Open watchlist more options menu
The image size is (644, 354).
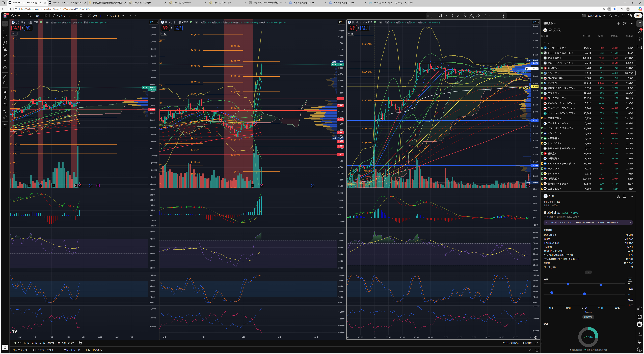(x=631, y=23)
